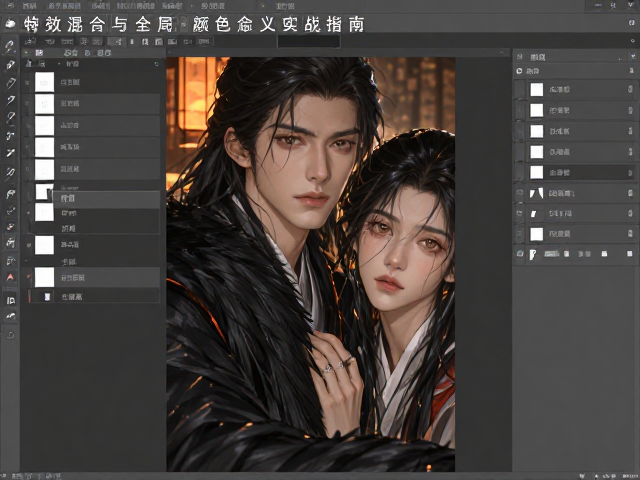Screen dimensions: 640x480
Task: Click the icon at far right of title row
Action: pos(632,23)
